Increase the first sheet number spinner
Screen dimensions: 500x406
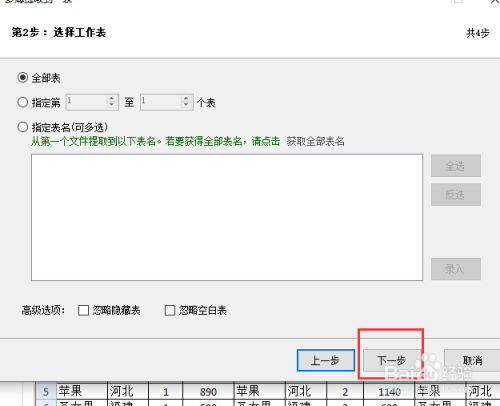[112, 98]
